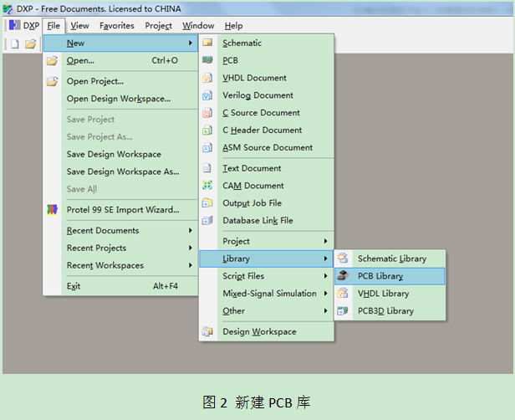Screen dimensions: 515x420
Task: Select Design Workspace in the New submenu
Action: coord(267,331)
